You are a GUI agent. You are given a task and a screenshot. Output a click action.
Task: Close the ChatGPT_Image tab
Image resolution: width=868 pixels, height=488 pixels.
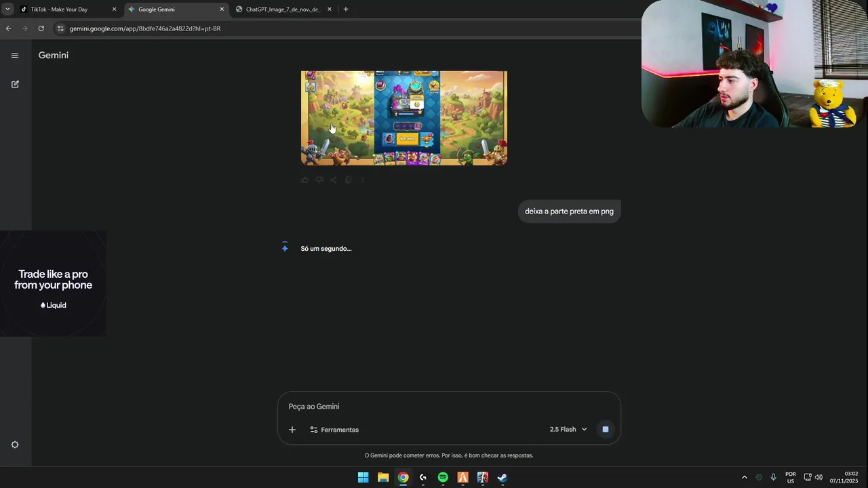(x=330, y=9)
